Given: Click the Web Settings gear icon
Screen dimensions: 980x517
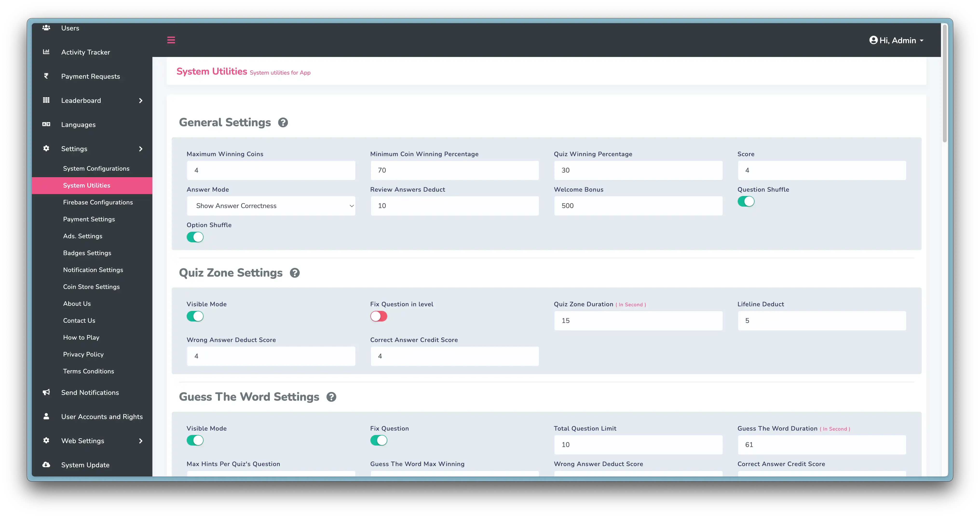Looking at the screenshot, I should (46, 440).
